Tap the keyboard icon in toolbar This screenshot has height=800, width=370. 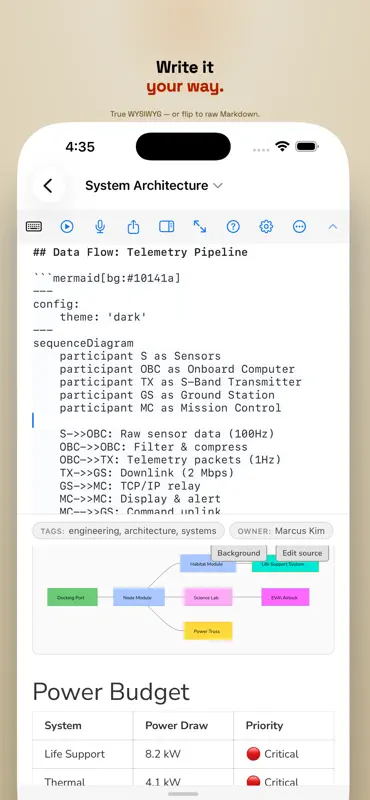pyautogui.click(x=34, y=227)
